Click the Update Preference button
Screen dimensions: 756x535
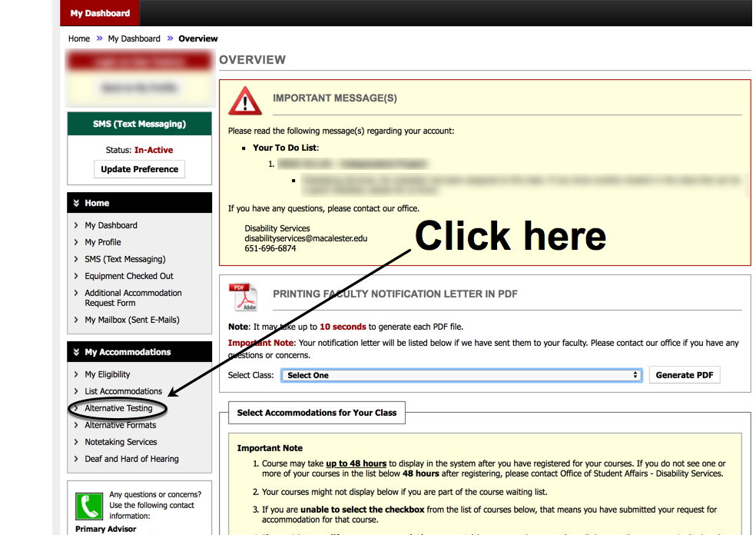click(x=139, y=169)
